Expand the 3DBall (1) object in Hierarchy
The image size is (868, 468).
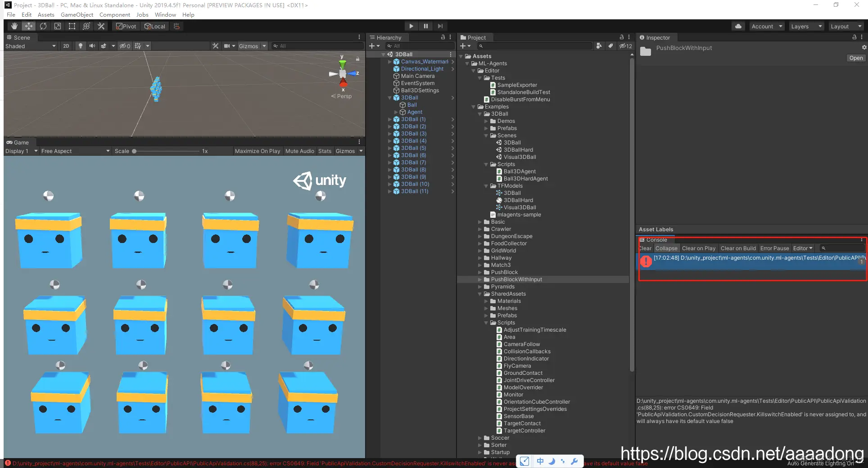(x=390, y=119)
